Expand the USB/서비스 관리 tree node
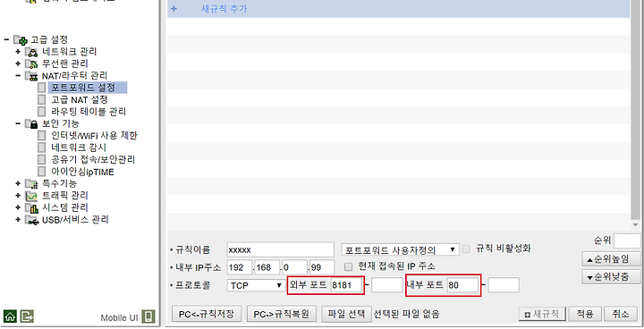 (18, 219)
